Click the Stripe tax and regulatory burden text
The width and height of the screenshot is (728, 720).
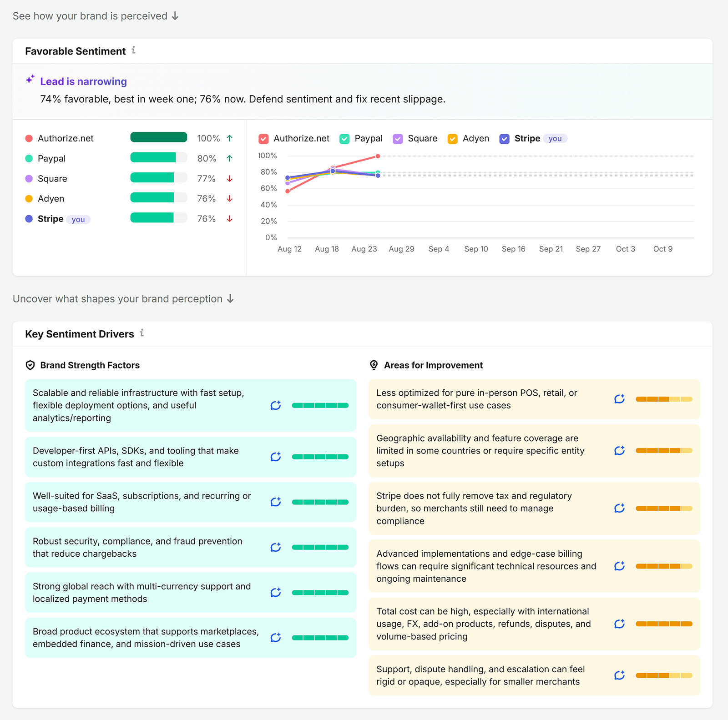pyautogui.click(x=474, y=508)
